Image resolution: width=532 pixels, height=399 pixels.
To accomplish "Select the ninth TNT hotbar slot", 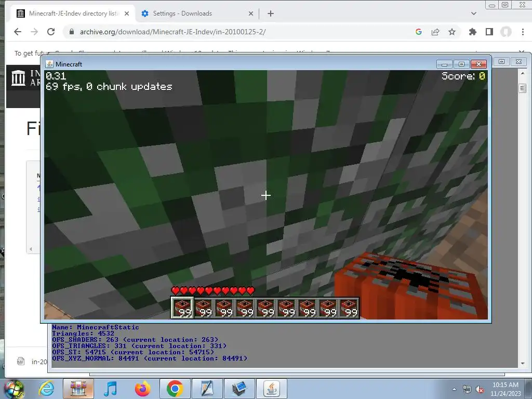I will pyautogui.click(x=349, y=308).
